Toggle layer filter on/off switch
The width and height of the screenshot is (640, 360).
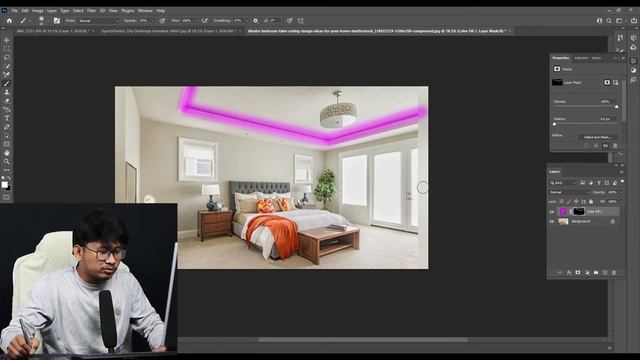point(622,182)
